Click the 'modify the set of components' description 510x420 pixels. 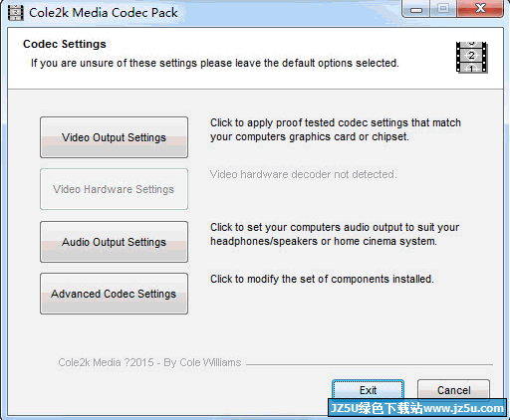click(x=322, y=279)
